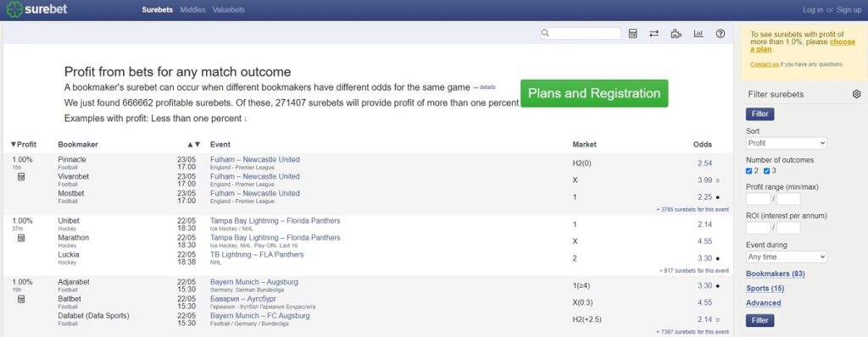Open Unibet's Tampa Bay Lightning – Florida Panthers link
Image resolution: width=868 pixels, height=337 pixels.
point(275,221)
